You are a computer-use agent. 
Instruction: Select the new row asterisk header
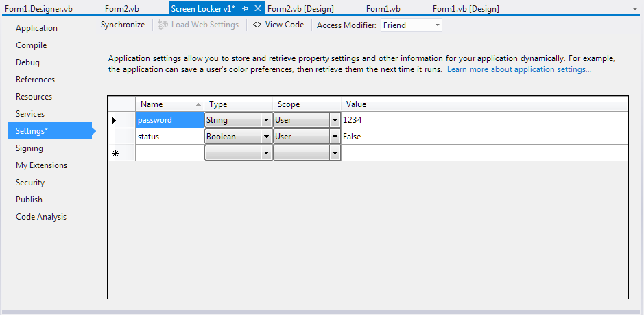[x=121, y=153]
